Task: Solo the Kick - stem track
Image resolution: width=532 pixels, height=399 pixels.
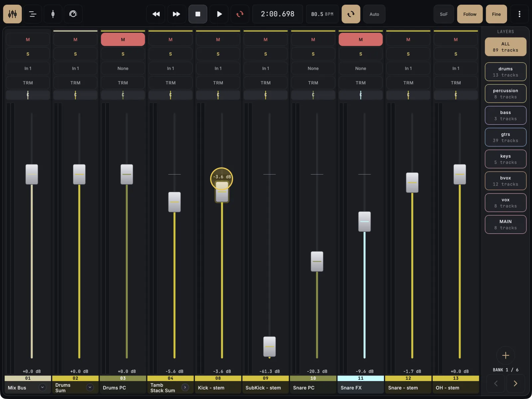Action: coord(218,54)
